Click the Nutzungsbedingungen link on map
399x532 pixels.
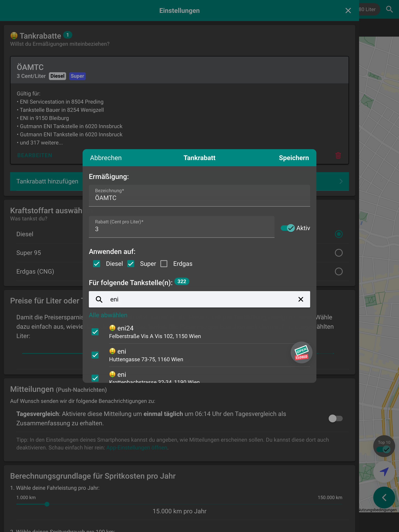click(378, 510)
